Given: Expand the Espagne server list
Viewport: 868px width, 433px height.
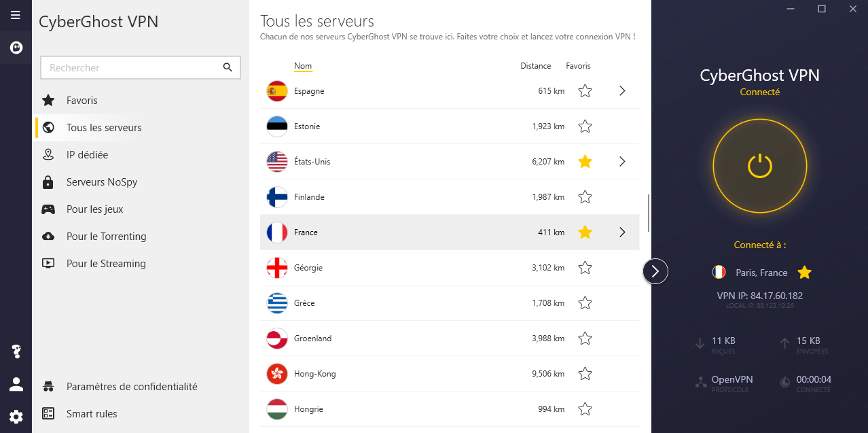Looking at the screenshot, I should click(622, 91).
